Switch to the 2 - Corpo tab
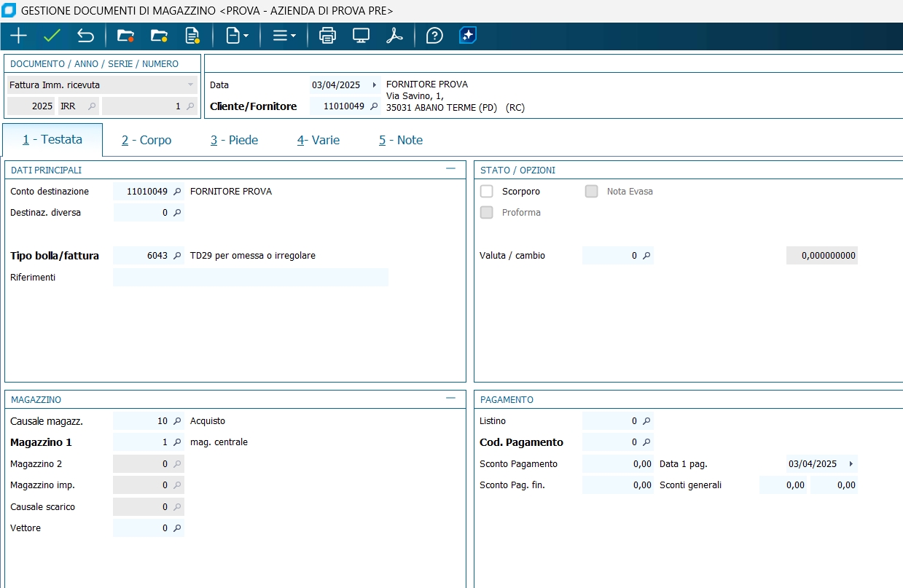 tap(146, 140)
